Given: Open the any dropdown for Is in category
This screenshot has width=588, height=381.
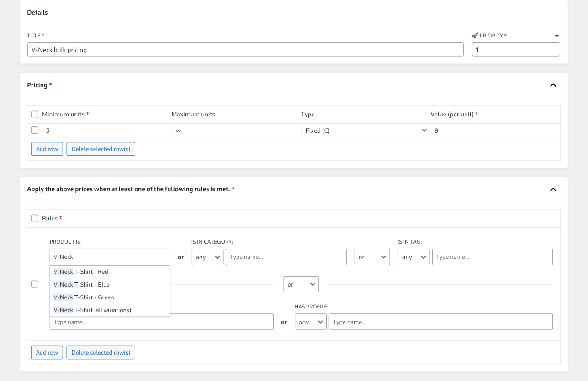Looking at the screenshot, I should coord(207,257).
